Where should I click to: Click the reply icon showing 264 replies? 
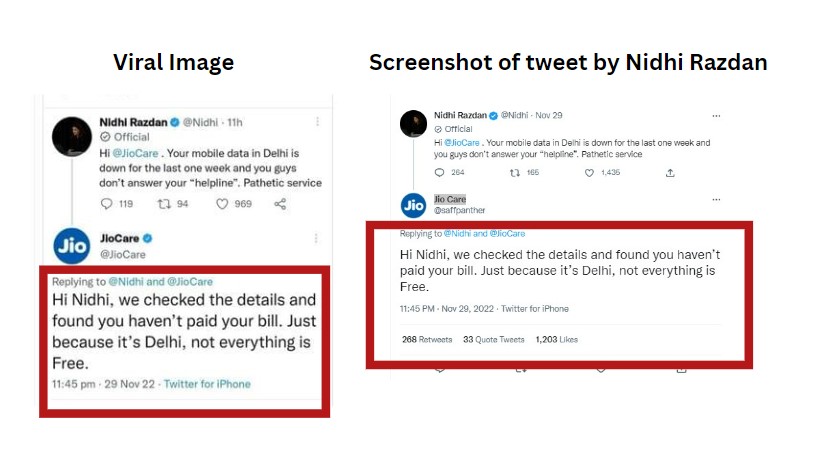pyautogui.click(x=440, y=173)
